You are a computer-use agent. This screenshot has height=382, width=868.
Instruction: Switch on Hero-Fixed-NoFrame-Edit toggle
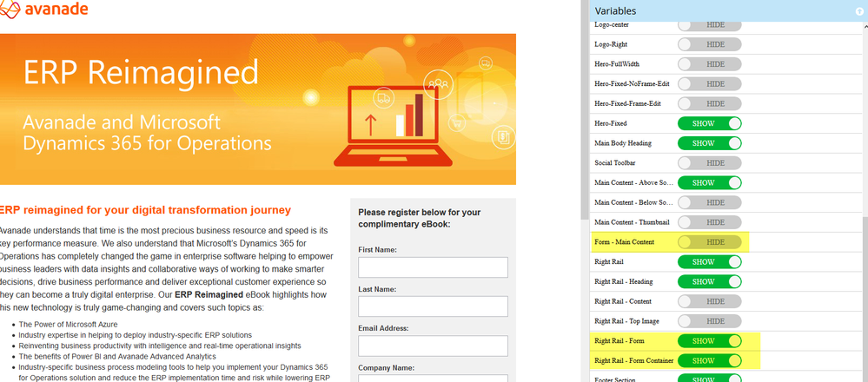[x=709, y=84]
